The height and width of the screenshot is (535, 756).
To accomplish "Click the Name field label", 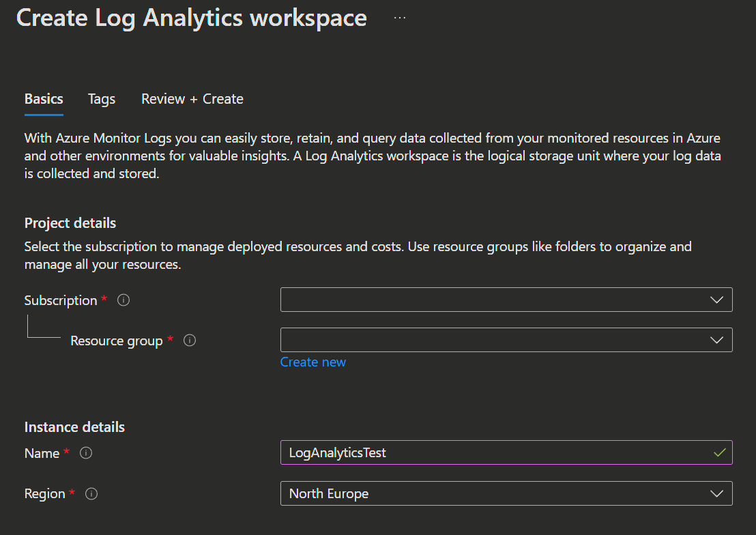I will pos(42,454).
